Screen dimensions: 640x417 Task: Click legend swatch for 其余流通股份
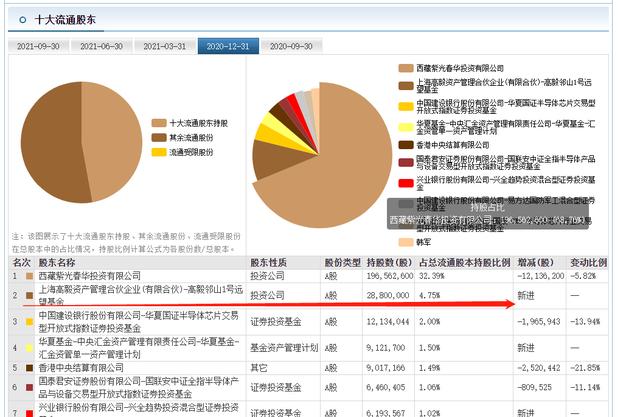159,138
